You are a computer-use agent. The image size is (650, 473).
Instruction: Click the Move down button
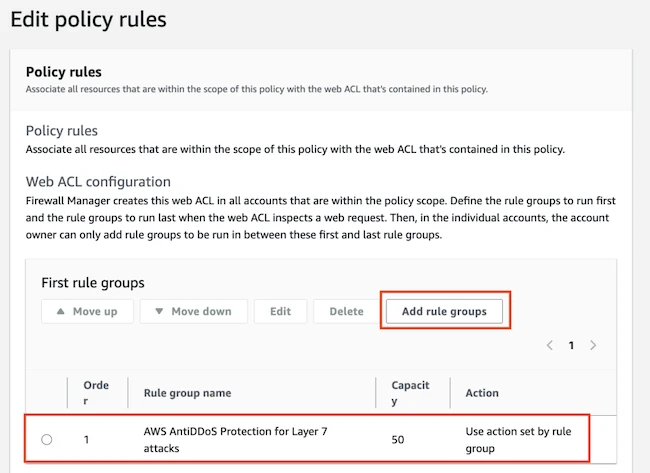[x=194, y=311]
